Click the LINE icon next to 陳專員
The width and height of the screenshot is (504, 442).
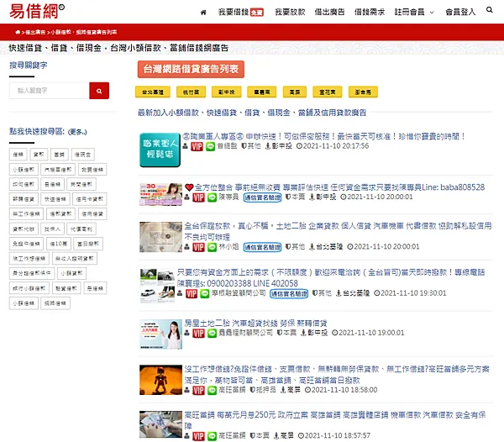pyautogui.click(x=212, y=197)
